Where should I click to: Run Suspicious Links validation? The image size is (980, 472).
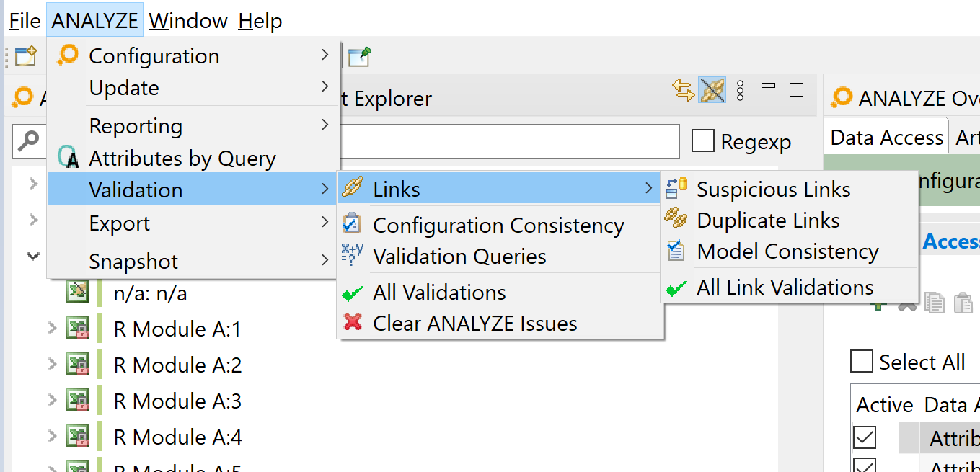tap(789, 189)
